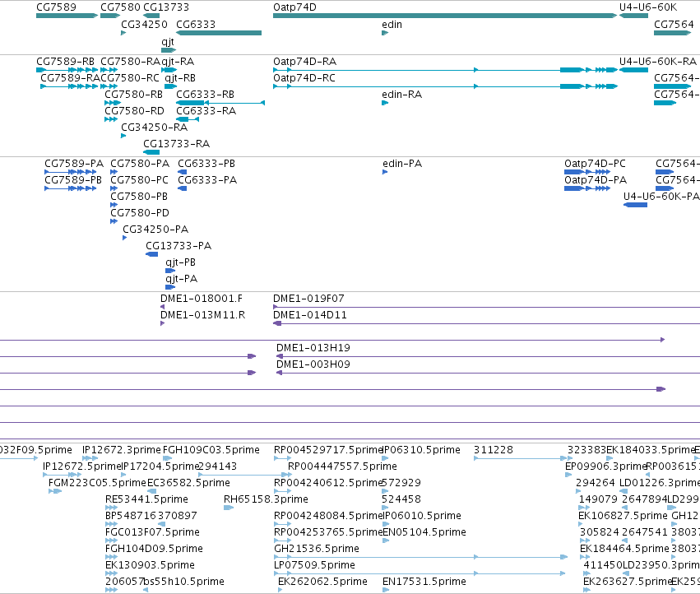Screen dimensions: 700x594
Task: Select clone end DME1-018001.F label
Action: click(202, 299)
